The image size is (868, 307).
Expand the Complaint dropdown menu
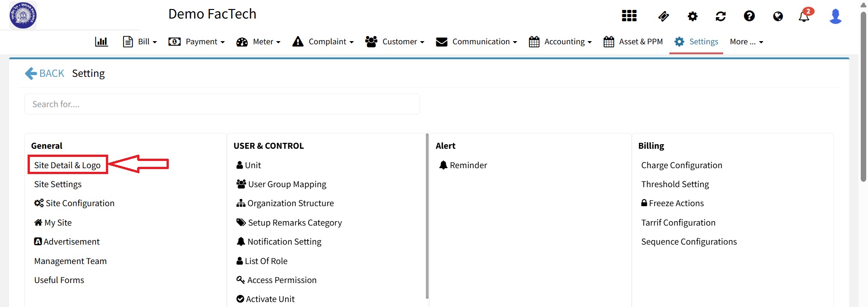pos(323,42)
